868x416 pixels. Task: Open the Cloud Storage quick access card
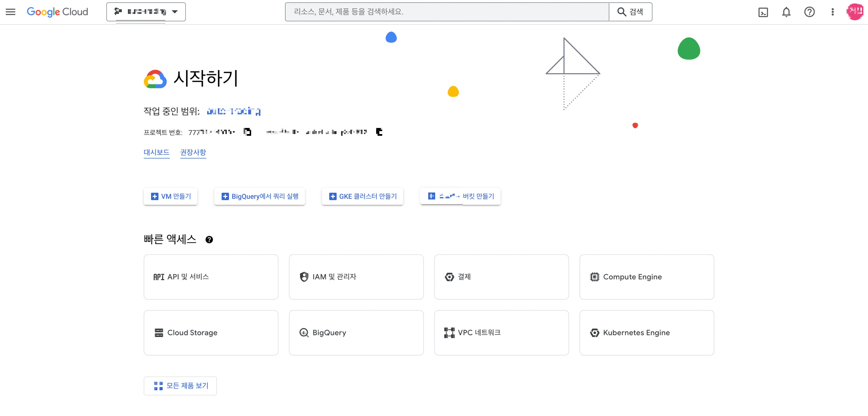click(211, 333)
